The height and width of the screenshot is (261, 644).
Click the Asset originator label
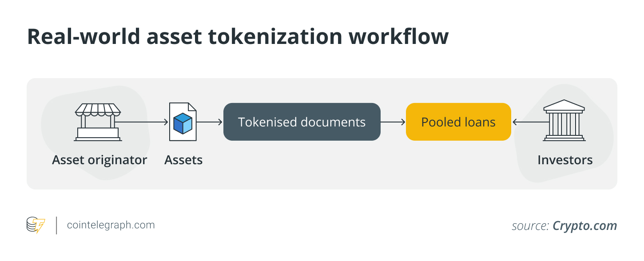99,160
